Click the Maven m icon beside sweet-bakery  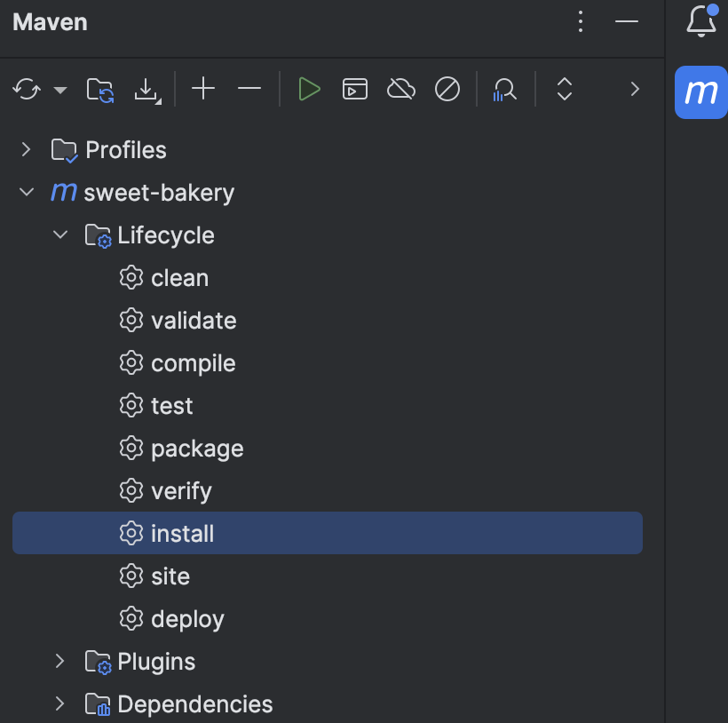coord(64,192)
